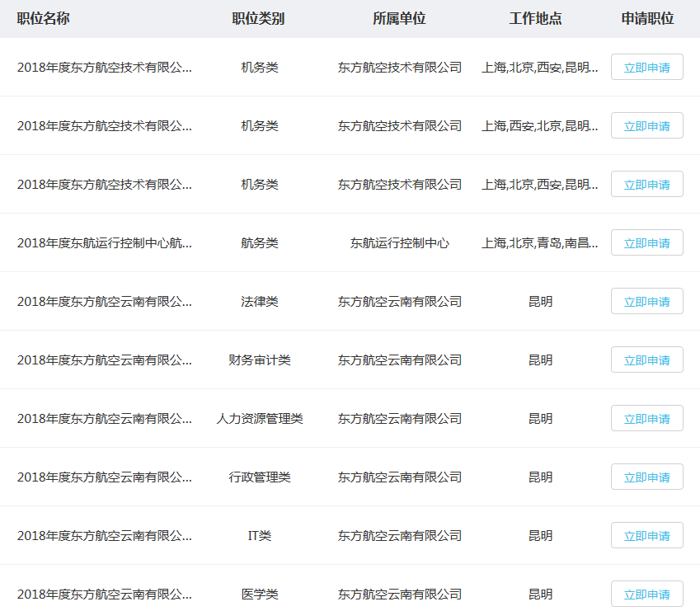Click 东航运行控制中心 in the unit column
This screenshot has width=700, height=611.
pos(399,243)
